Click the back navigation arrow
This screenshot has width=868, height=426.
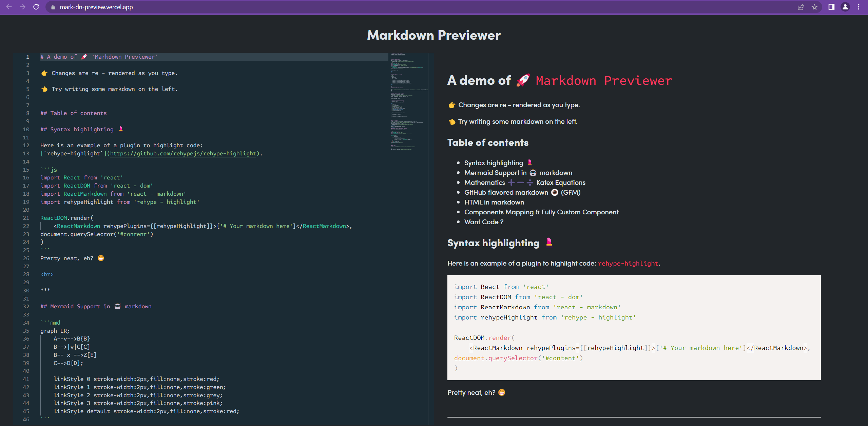pyautogui.click(x=9, y=7)
